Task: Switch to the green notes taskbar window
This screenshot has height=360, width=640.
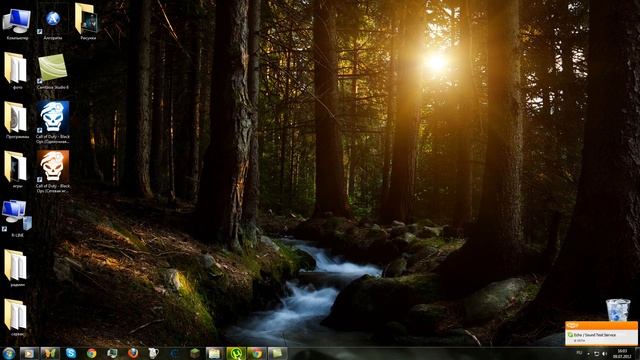Action: pyautogui.click(x=277, y=353)
